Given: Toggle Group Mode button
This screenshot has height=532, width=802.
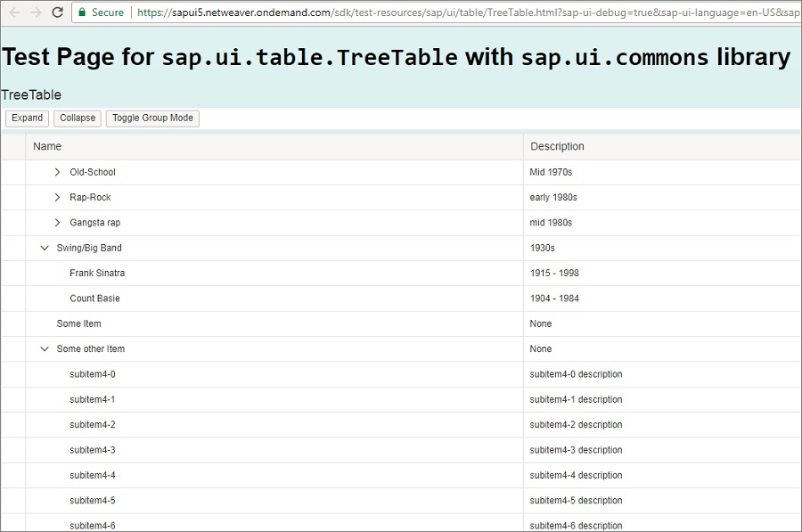Looking at the screenshot, I should click(152, 118).
